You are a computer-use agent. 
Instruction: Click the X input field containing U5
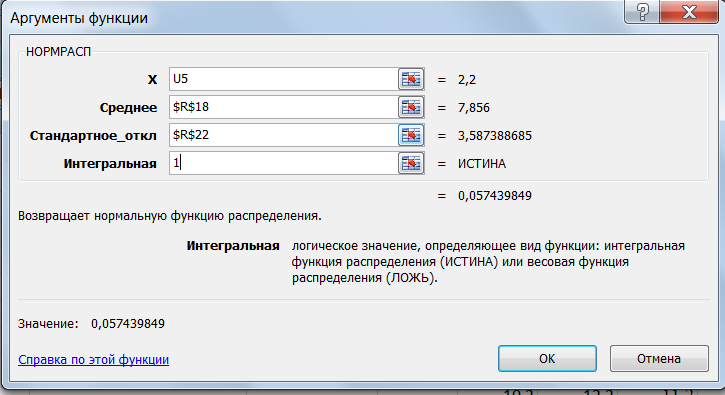283,79
